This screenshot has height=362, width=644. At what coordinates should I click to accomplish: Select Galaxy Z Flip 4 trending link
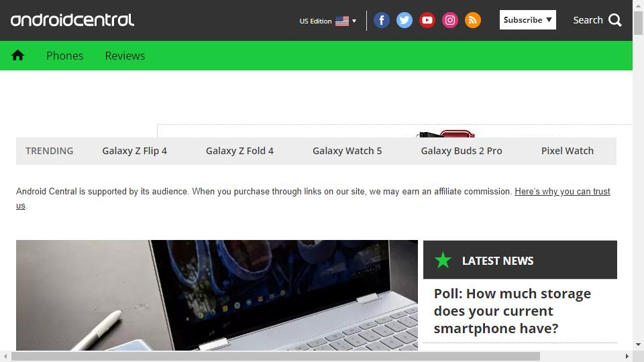134,151
